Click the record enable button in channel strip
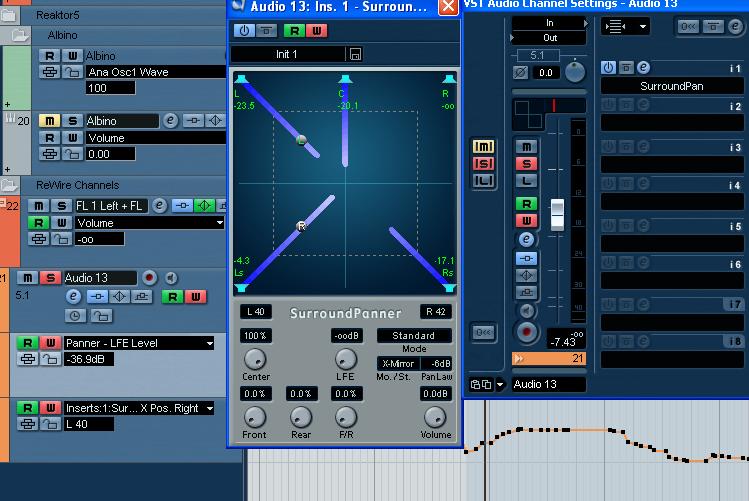The image size is (749, 501). click(x=526, y=331)
